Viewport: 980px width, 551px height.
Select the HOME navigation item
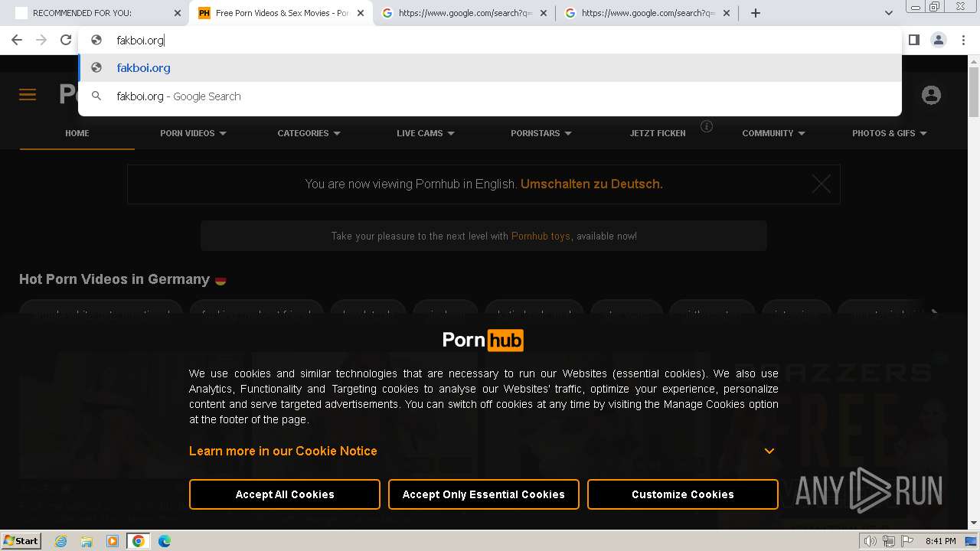pyautogui.click(x=77, y=133)
